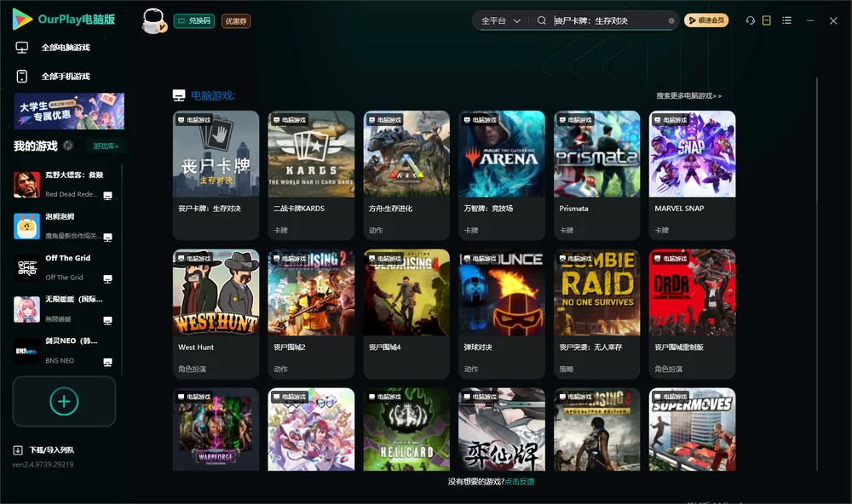
Task: Open 剑灵NEO in my games list
Action: tap(63, 350)
